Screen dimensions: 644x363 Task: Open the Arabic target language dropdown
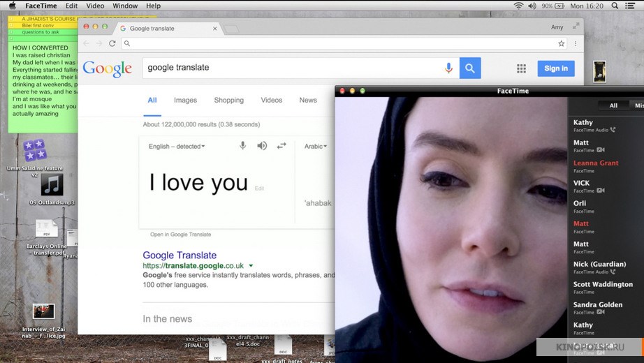point(316,147)
